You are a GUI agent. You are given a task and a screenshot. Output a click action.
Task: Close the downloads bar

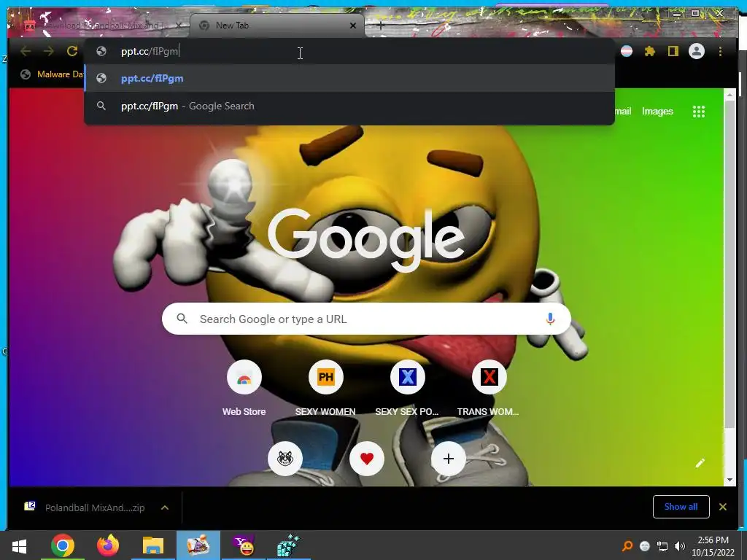click(723, 507)
